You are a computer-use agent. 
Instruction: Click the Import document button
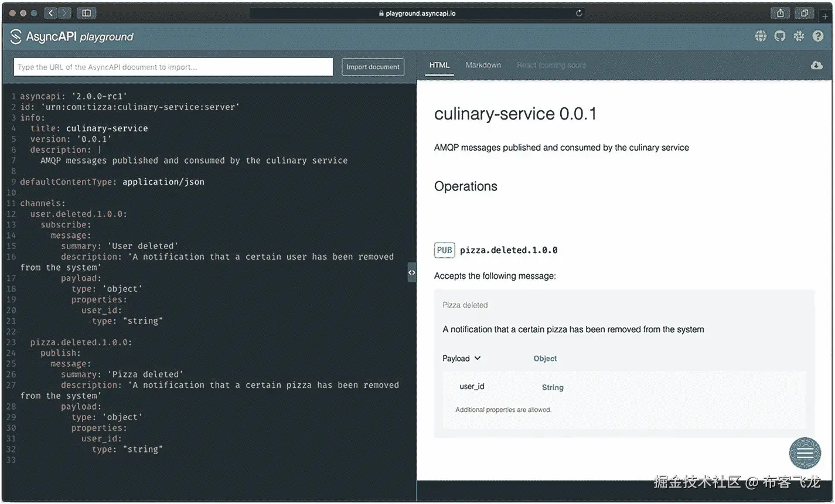(373, 67)
